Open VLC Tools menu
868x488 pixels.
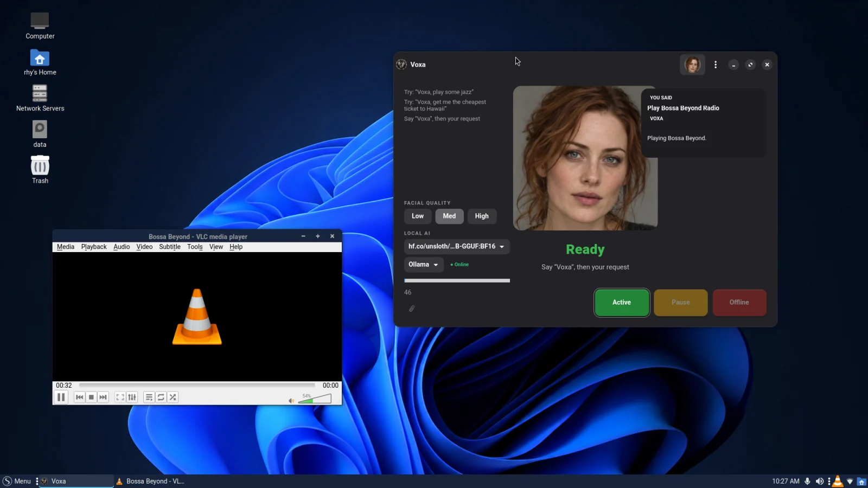pos(195,247)
